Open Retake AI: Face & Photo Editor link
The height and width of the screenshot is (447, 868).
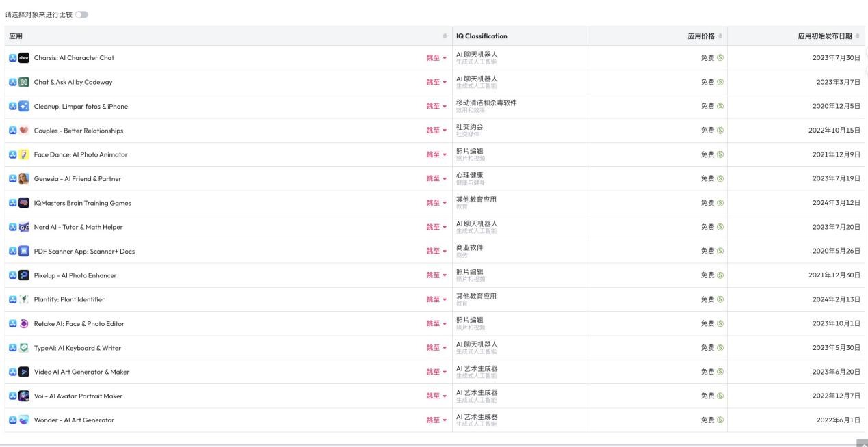[79, 324]
